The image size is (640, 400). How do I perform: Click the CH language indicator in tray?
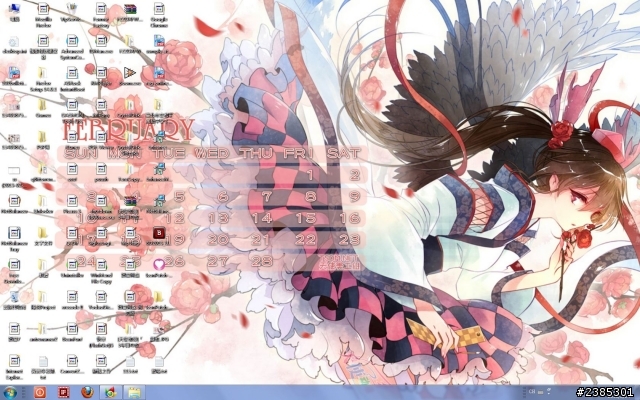(532, 391)
